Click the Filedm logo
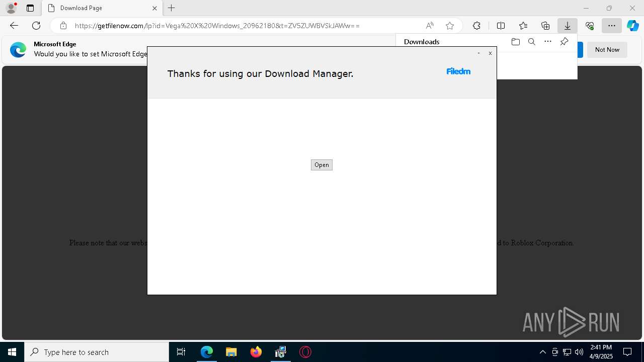The width and height of the screenshot is (644, 362). (x=458, y=71)
